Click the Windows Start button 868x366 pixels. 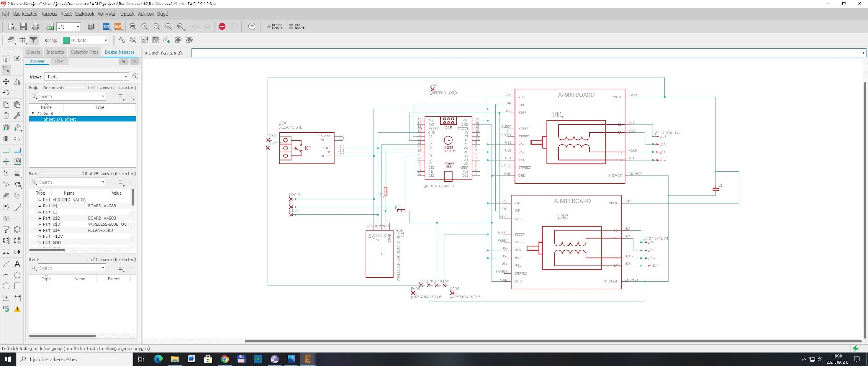tap(8, 359)
